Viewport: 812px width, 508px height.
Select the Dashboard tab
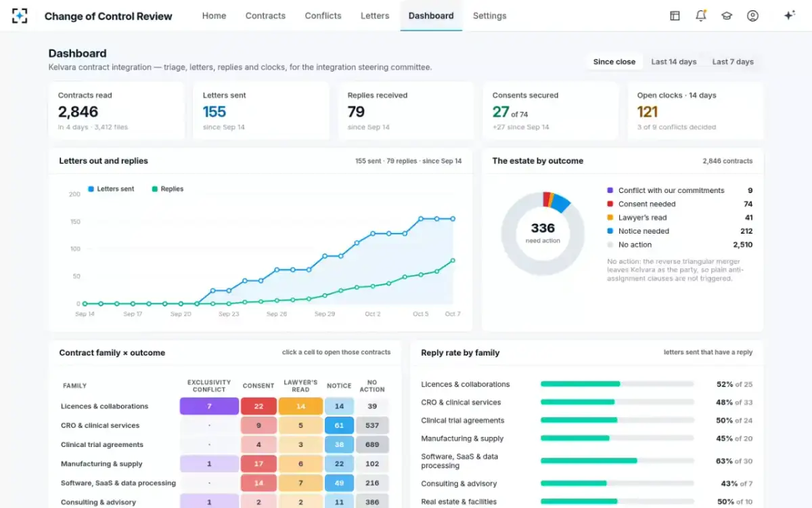(x=431, y=16)
